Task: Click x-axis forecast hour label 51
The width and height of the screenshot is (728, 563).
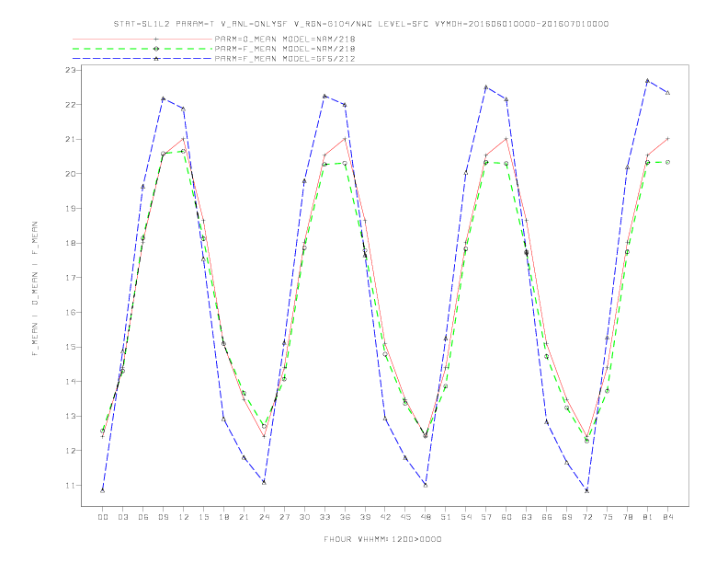Action: coord(446,517)
